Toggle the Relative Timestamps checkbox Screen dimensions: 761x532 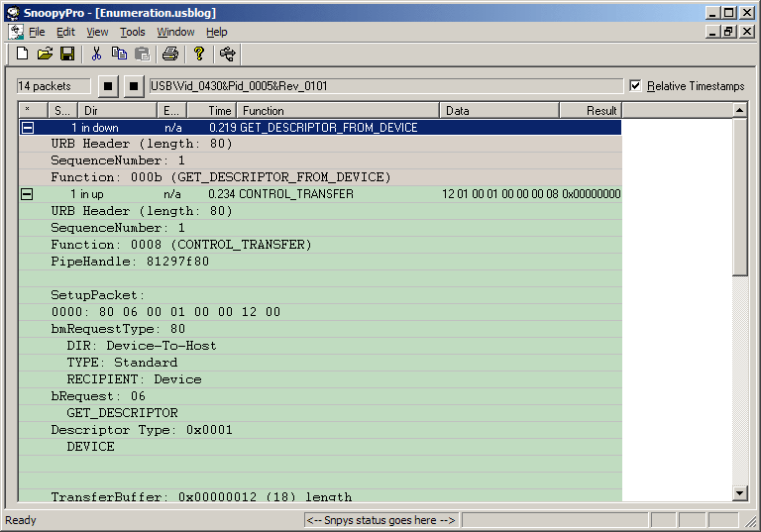click(635, 86)
